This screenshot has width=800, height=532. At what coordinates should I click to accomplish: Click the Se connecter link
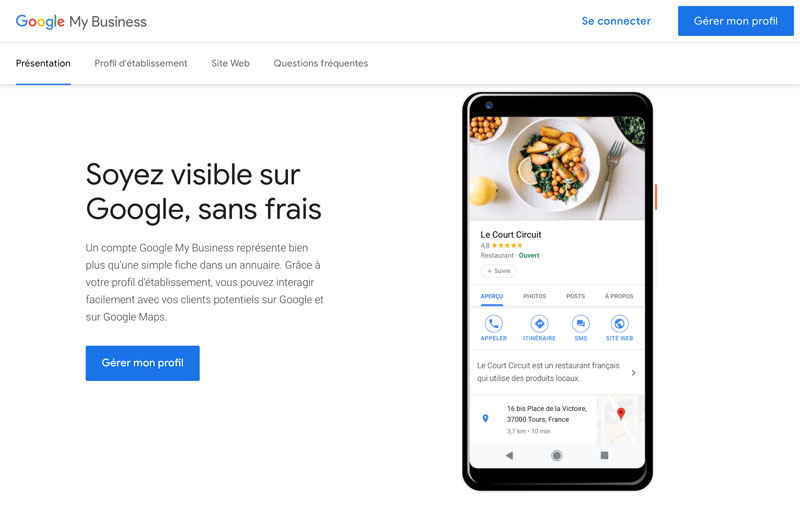pyautogui.click(x=616, y=21)
